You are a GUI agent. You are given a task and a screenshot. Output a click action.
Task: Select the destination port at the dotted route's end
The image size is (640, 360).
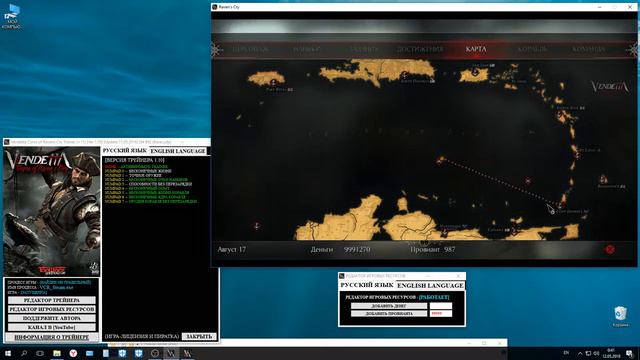561,205
